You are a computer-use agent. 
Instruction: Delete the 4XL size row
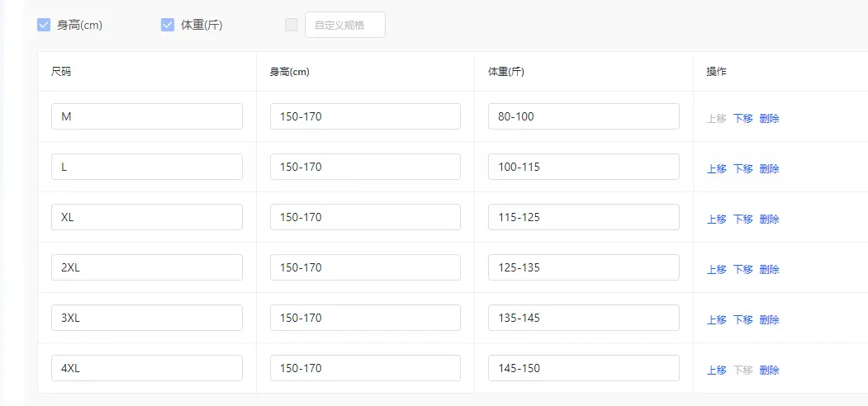pyautogui.click(x=769, y=370)
